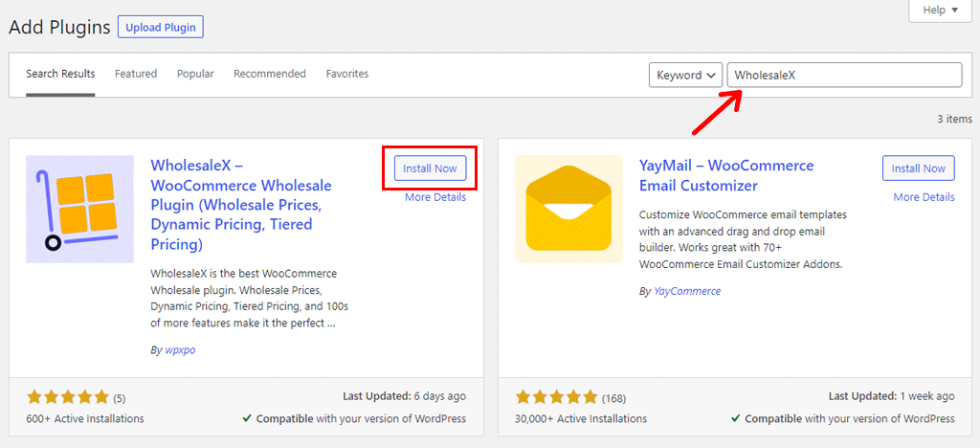The image size is (980, 448).
Task: Click the Upload Plugin button
Action: (x=161, y=28)
